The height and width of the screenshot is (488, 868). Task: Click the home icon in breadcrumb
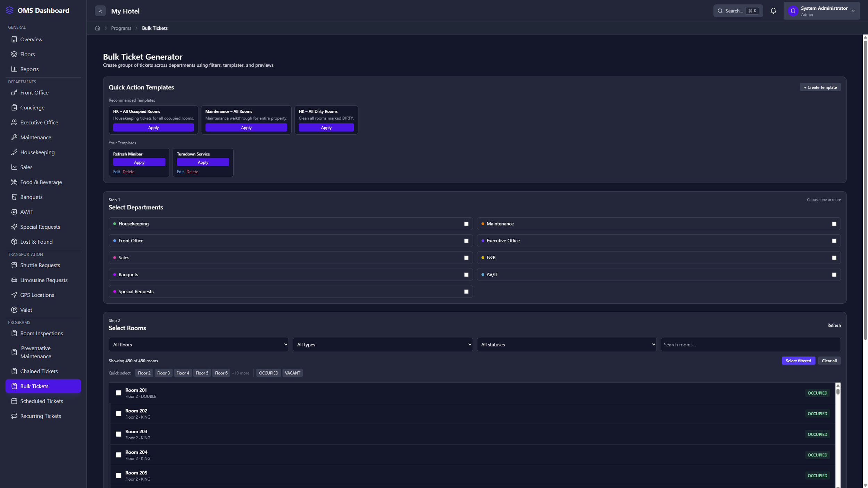[98, 28]
